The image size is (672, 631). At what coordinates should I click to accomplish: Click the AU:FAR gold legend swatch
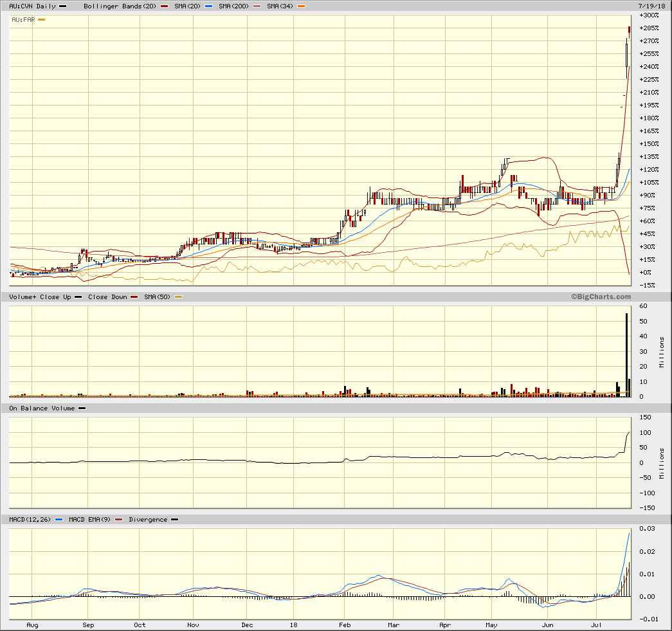[x=42, y=20]
